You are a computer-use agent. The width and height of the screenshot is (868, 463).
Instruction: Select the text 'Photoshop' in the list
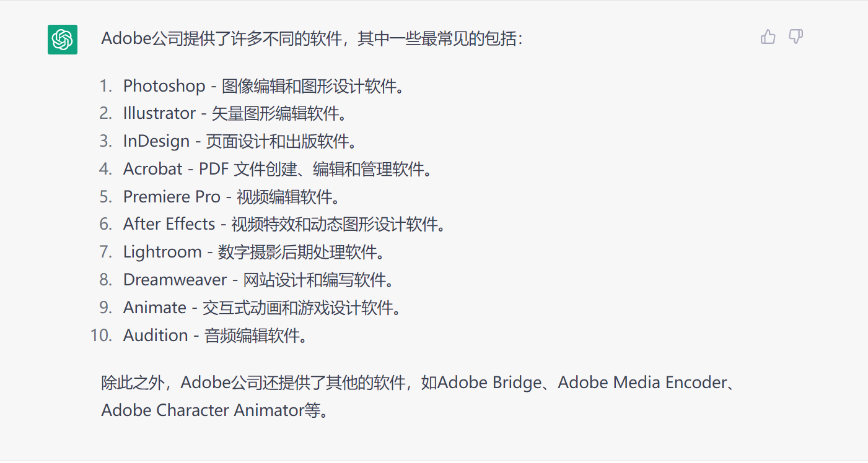coord(164,86)
